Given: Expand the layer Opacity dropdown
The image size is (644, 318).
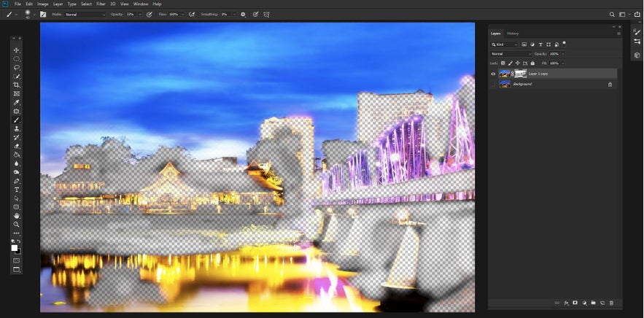Looking at the screenshot, I should pyautogui.click(x=562, y=54).
